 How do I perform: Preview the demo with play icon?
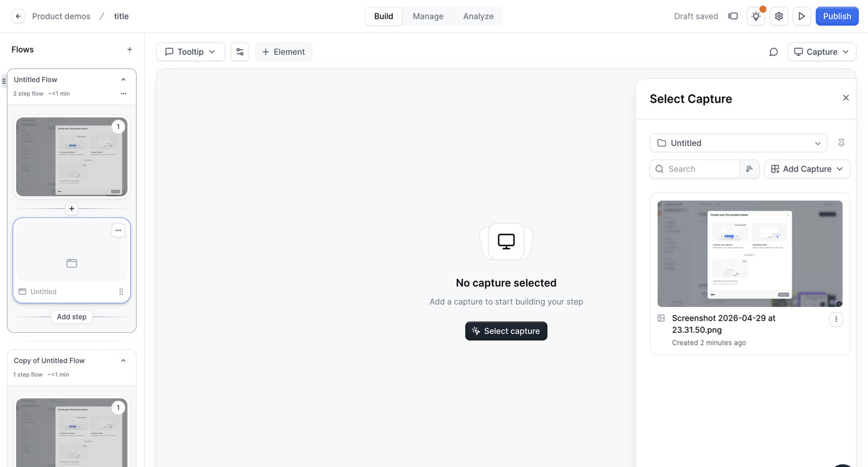(x=802, y=16)
